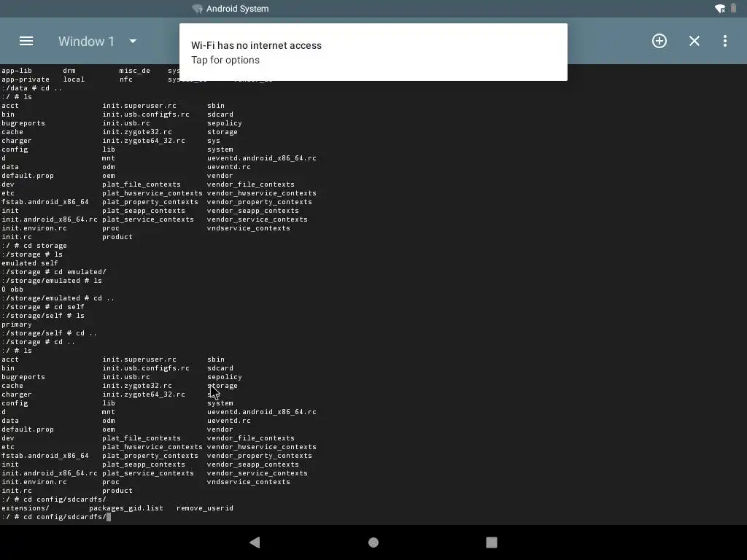Screen dimensions: 747x560
Task: Click the ':/storage/emulated # cd ..' line
Action: coord(58,298)
